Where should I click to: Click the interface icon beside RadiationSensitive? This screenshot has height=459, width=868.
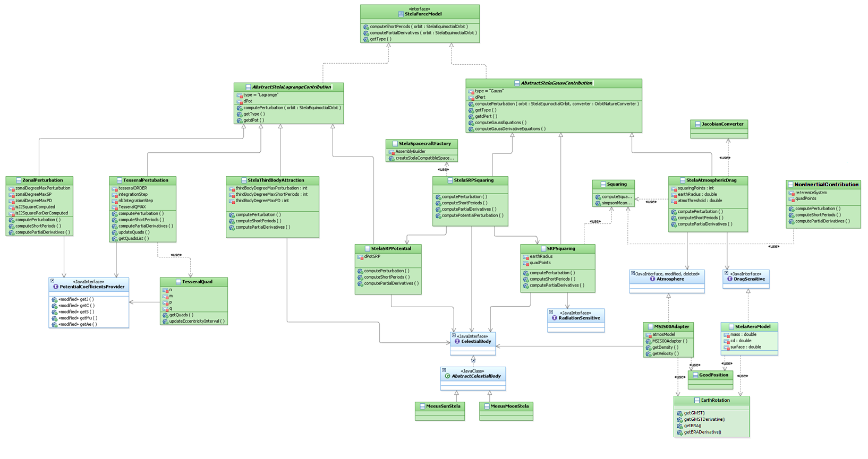(x=554, y=318)
